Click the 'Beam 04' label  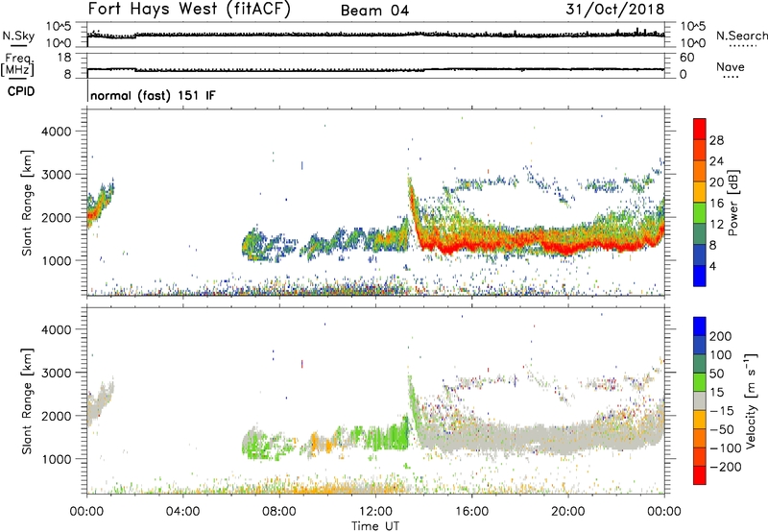[374, 11]
